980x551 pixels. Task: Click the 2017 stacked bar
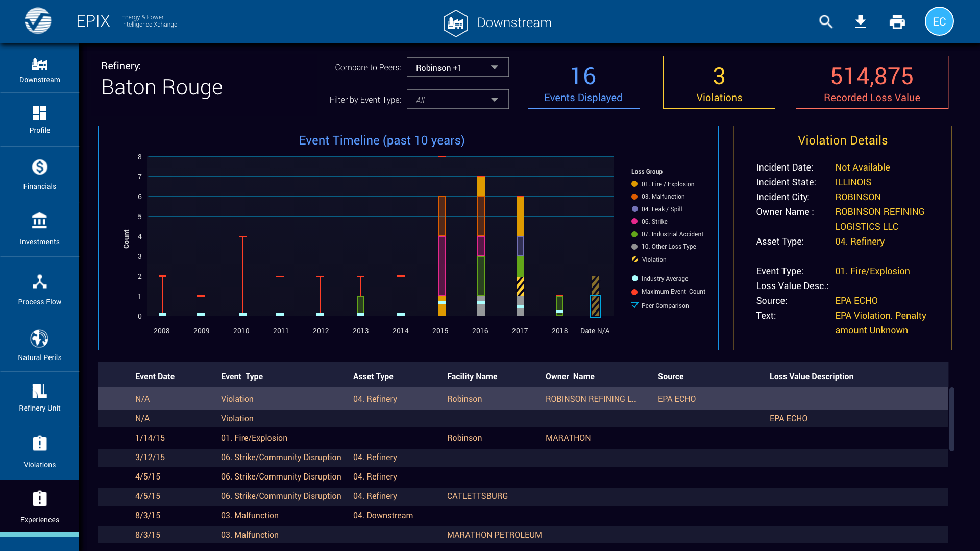[520, 256]
